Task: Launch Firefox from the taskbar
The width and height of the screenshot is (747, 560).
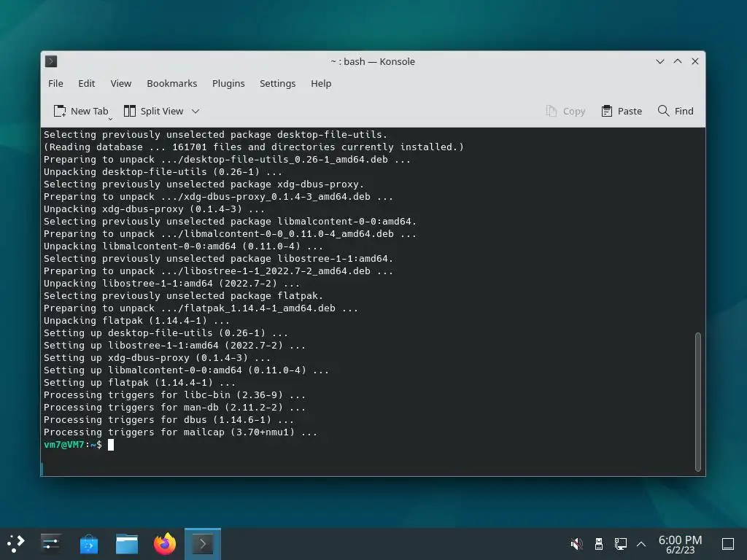Action: 165,543
